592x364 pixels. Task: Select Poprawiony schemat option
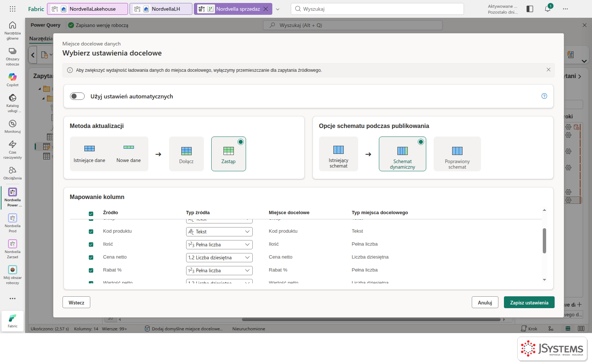point(457,154)
